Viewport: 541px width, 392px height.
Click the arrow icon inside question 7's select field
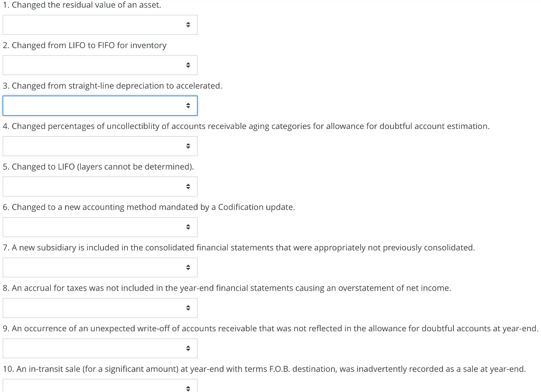[x=188, y=267]
